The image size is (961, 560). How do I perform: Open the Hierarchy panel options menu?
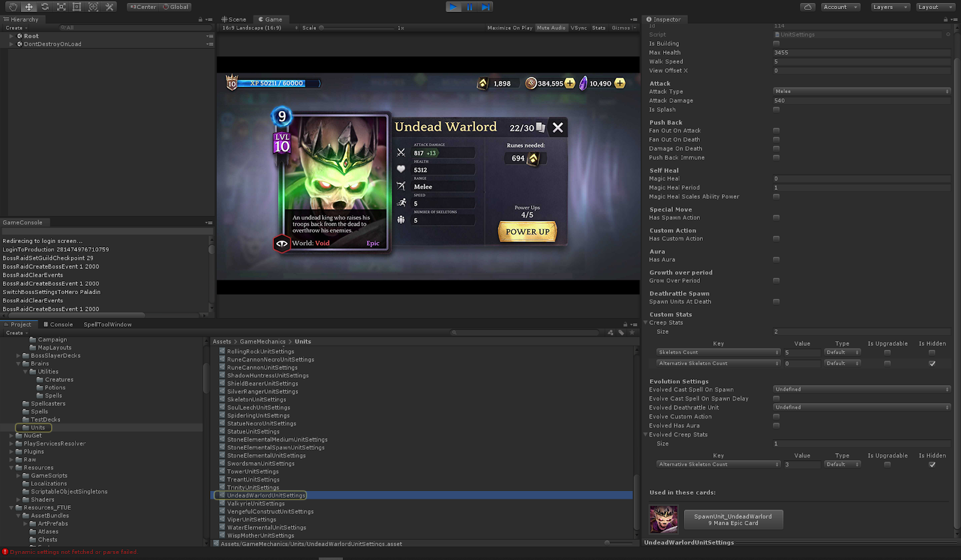210,20
